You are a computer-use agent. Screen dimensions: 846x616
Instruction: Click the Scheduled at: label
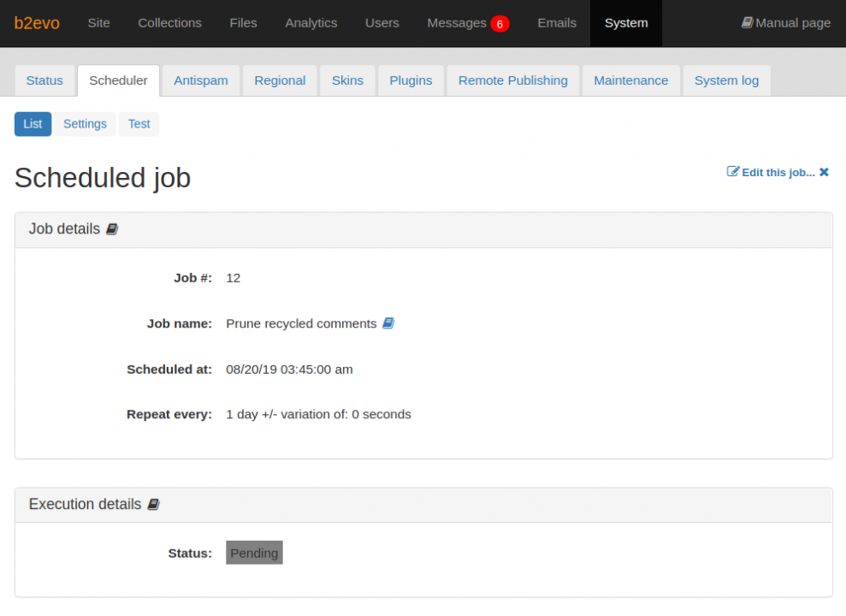[169, 370]
